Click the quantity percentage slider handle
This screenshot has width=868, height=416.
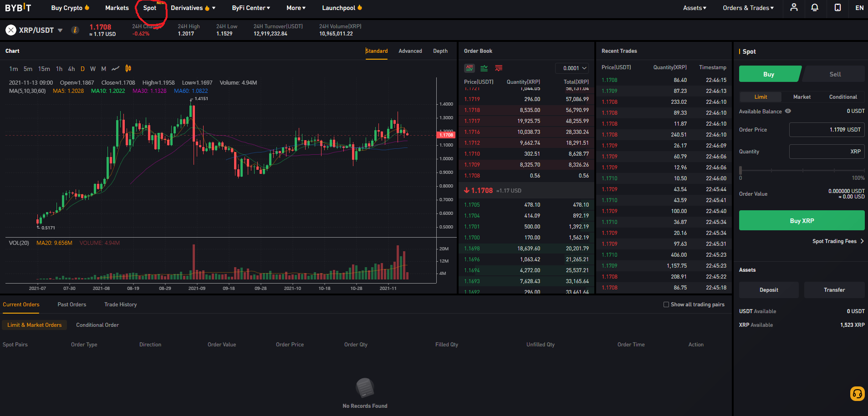pyautogui.click(x=740, y=170)
